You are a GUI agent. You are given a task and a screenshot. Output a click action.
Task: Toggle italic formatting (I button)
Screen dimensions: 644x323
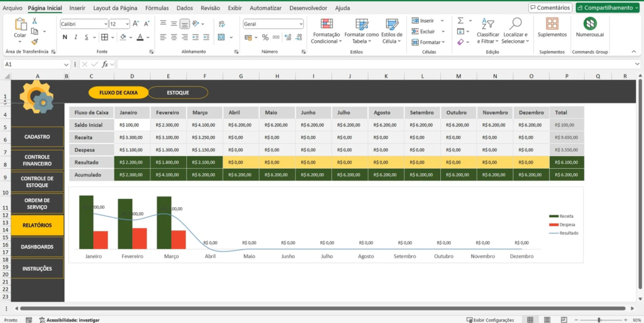[75, 37]
